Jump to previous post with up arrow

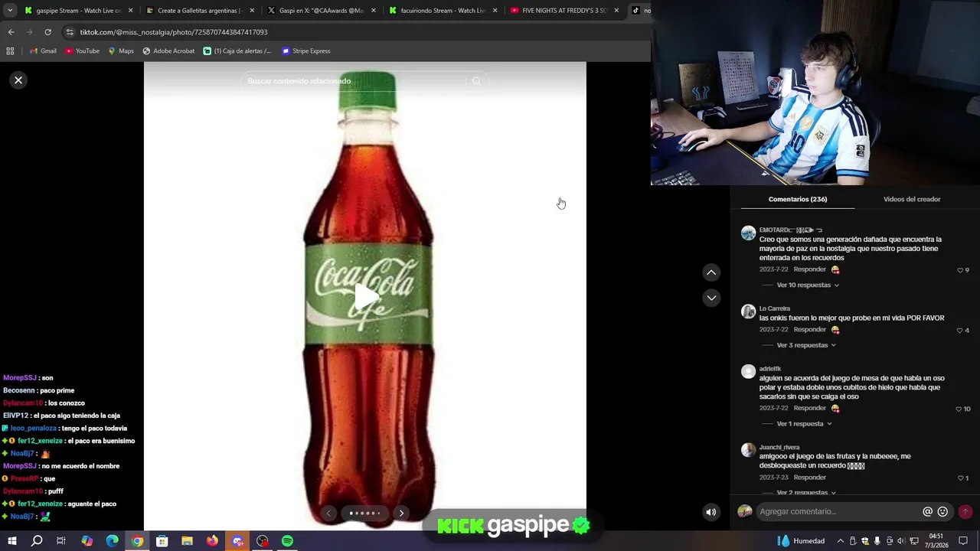(711, 272)
